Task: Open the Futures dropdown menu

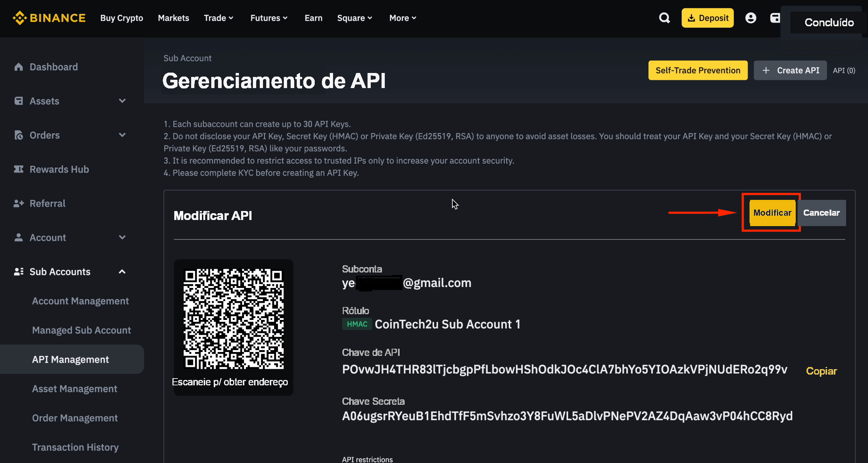Action: pos(269,18)
